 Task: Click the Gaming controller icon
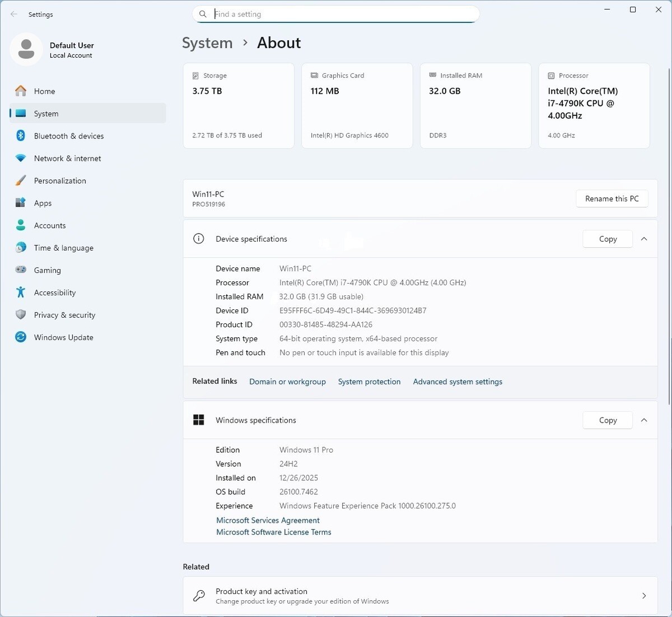tap(21, 270)
